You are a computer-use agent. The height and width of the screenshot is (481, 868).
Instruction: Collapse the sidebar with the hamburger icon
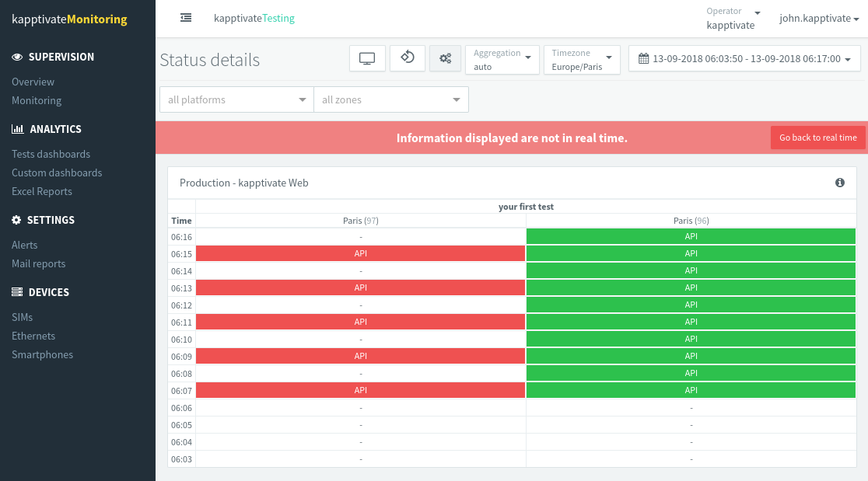click(186, 18)
